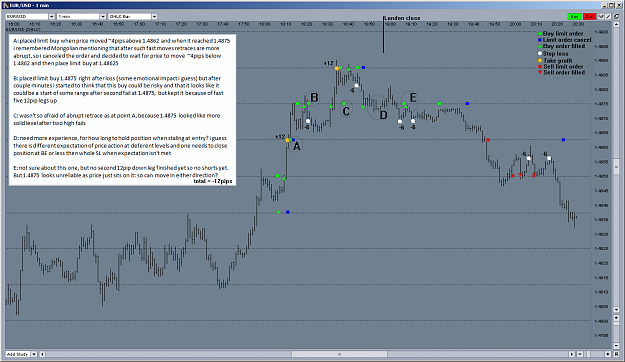The width and height of the screenshot is (625, 362).
Task: Click the Buy limit order legend entry
Action: (562, 34)
